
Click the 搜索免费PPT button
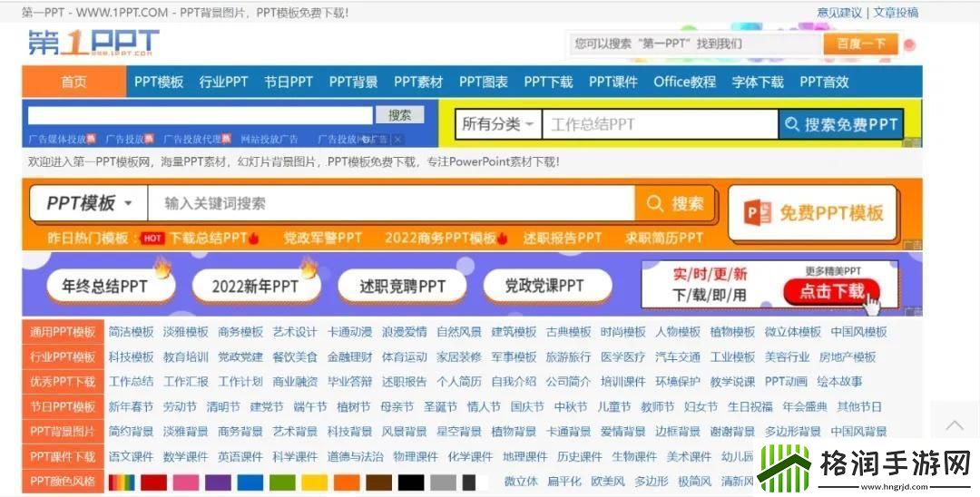(841, 124)
